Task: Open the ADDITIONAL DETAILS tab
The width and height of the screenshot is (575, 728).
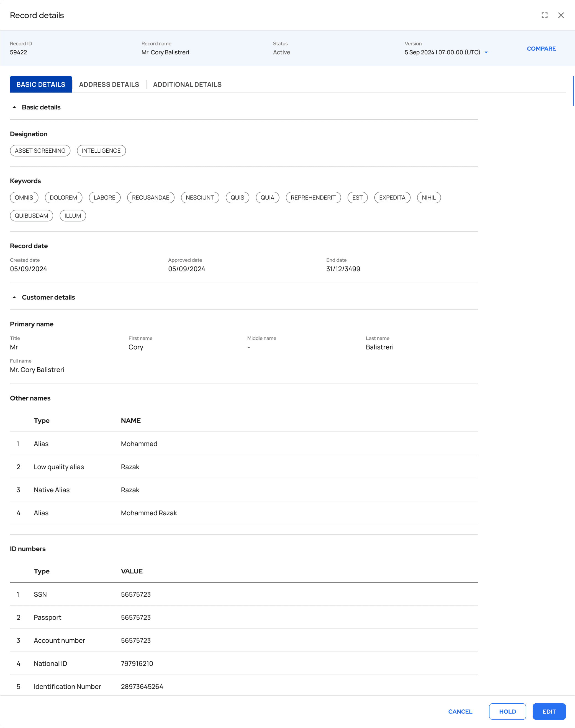Action: (x=188, y=84)
